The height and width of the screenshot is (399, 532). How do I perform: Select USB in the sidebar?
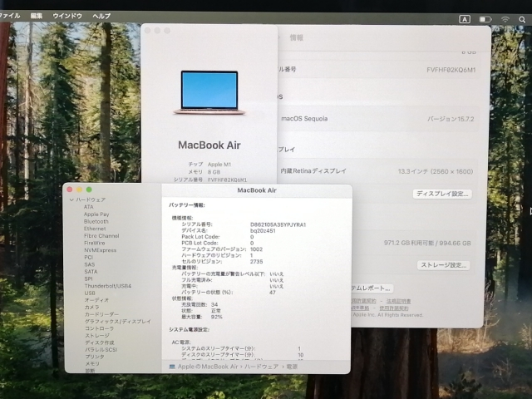click(90, 293)
